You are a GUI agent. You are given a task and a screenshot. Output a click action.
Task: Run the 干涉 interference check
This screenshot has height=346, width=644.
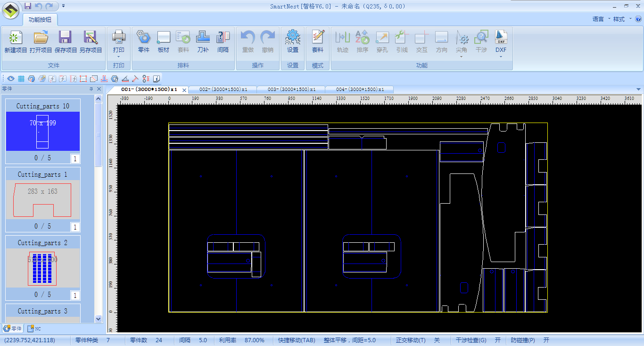[x=481, y=42]
